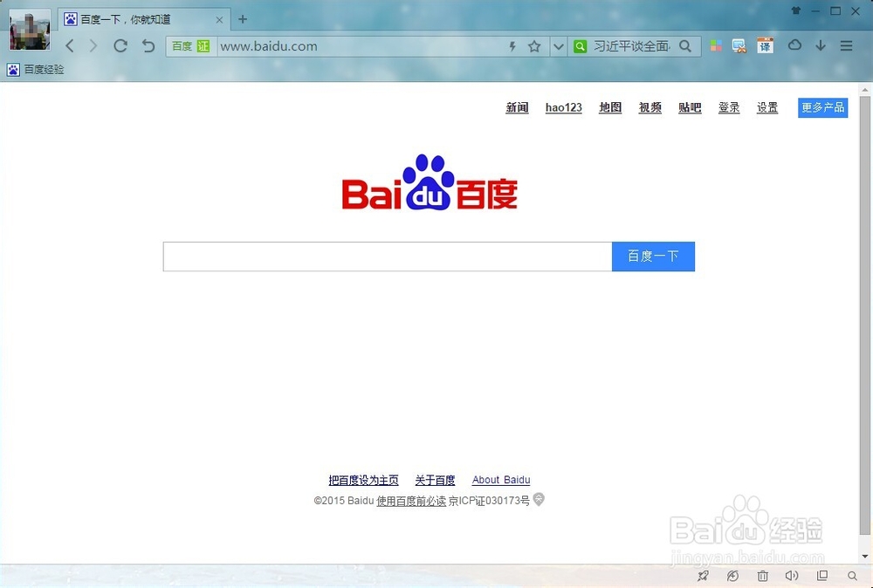Image resolution: width=873 pixels, height=588 pixels.
Task: Click the window split icon in status bar
Action: pos(822,575)
